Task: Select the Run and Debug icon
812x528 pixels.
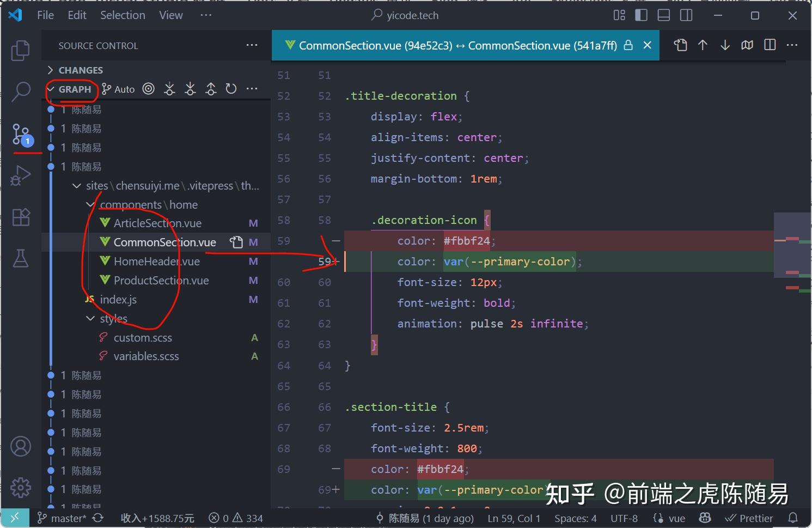Action: 21,175
